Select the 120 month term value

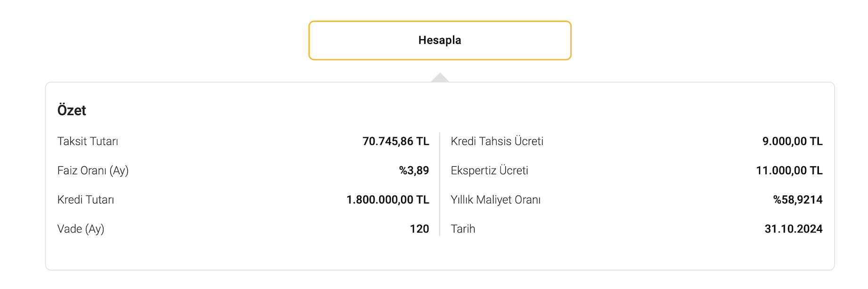[x=419, y=229]
